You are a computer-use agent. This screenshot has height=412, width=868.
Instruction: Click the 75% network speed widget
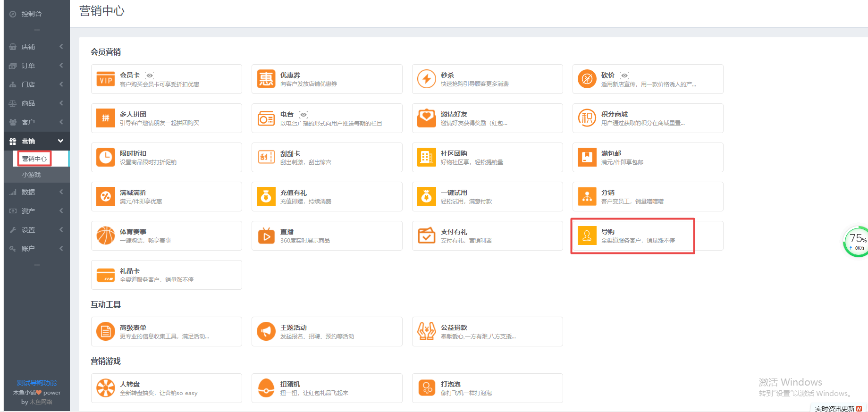pyautogui.click(x=856, y=242)
